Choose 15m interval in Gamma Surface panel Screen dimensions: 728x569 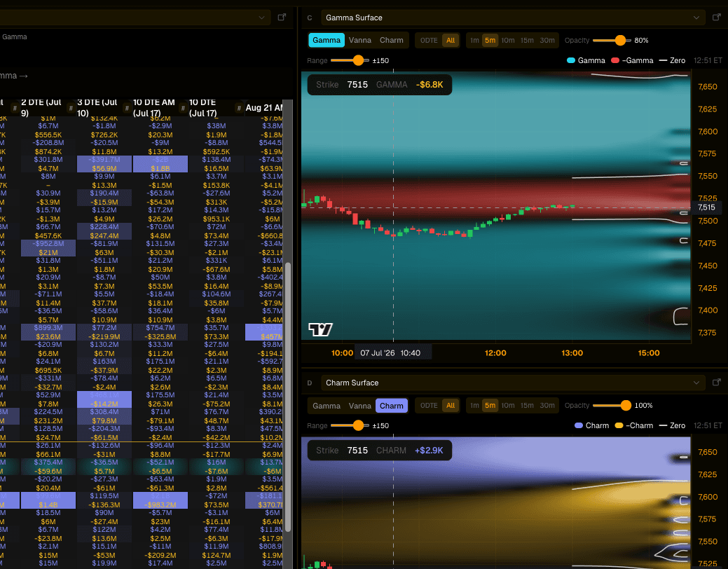(527, 41)
